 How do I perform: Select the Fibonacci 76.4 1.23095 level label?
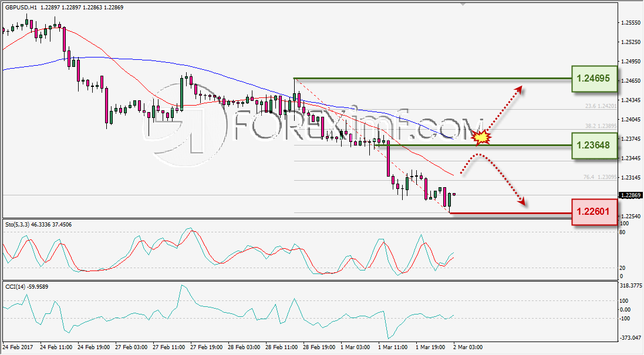tap(600, 177)
